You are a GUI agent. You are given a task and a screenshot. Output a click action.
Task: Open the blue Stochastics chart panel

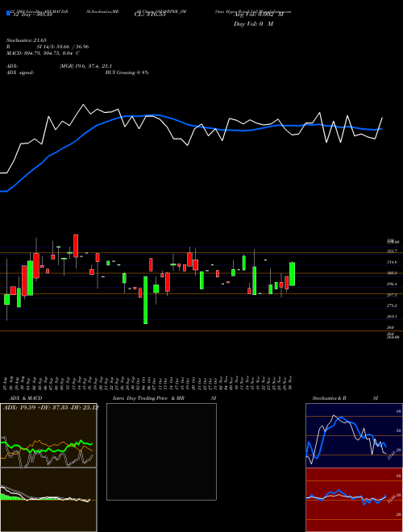354,435
